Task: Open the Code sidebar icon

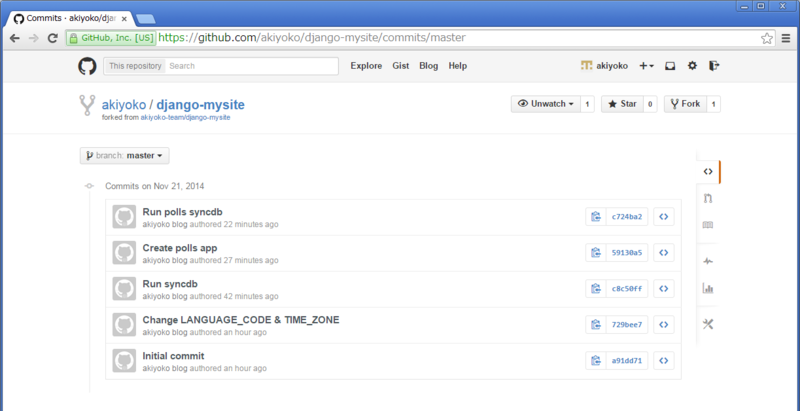Action: pyautogui.click(x=708, y=172)
